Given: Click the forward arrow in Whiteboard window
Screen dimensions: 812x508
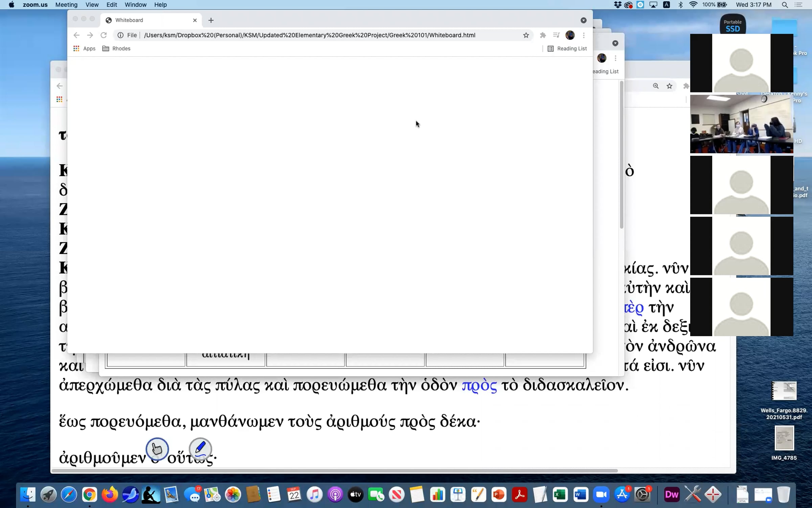Looking at the screenshot, I should coord(90,35).
